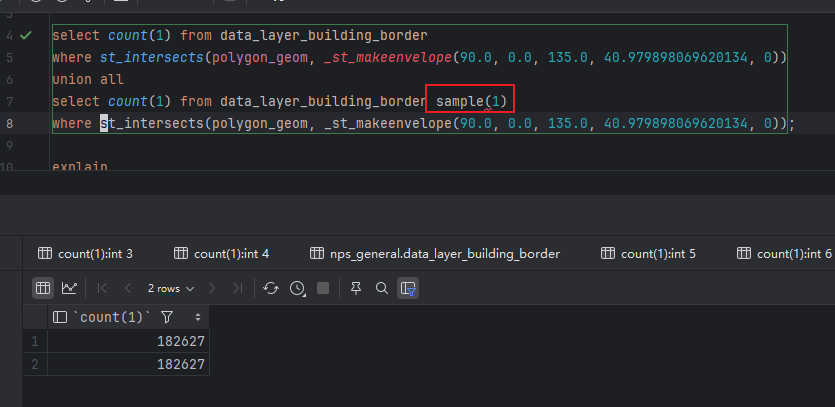Toggle the filter panel icon with funnel
Image resolution: width=835 pixels, height=407 pixels.
(x=407, y=288)
